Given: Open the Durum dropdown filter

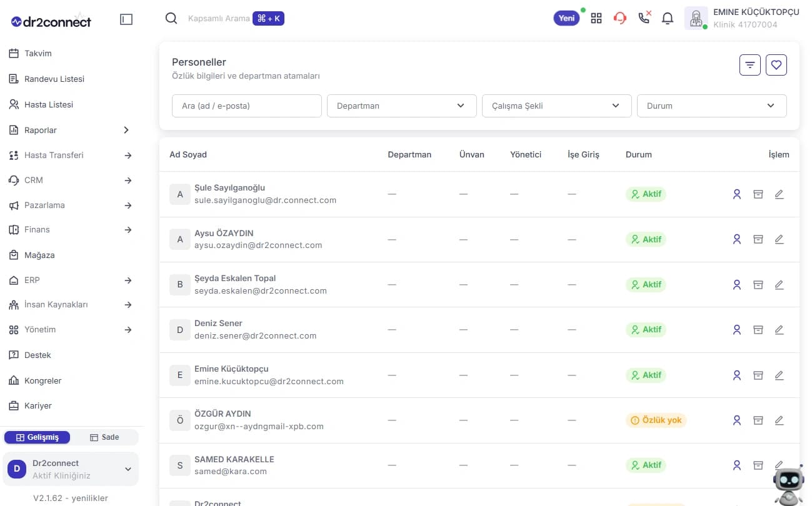Looking at the screenshot, I should pyautogui.click(x=711, y=106).
